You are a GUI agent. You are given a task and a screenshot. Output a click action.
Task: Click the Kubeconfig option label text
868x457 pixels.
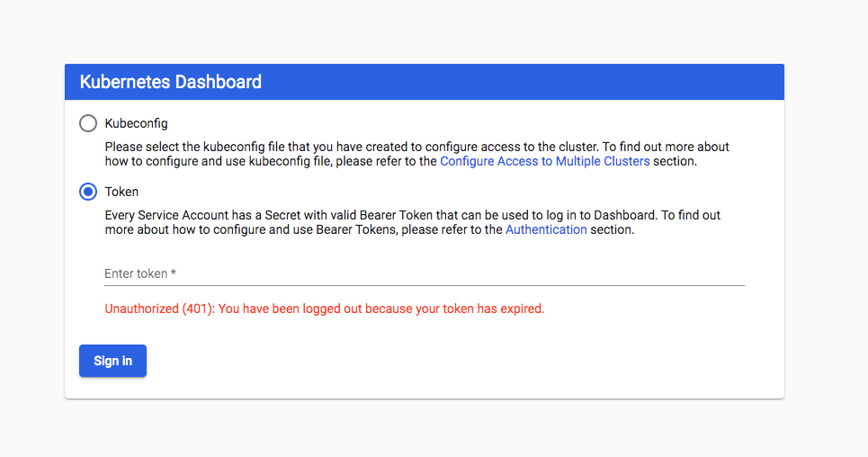[x=136, y=123]
